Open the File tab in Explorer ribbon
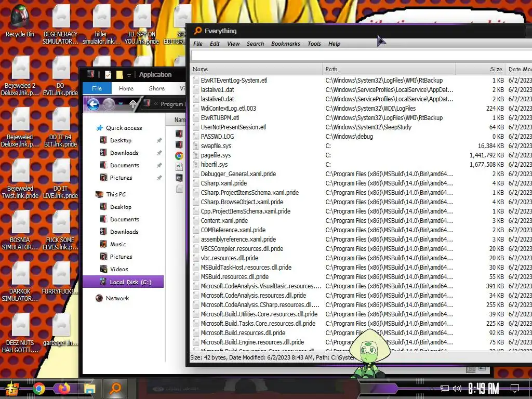The height and width of the screenshot is (399, 532). pyautogui.click(x=97, y=88)
